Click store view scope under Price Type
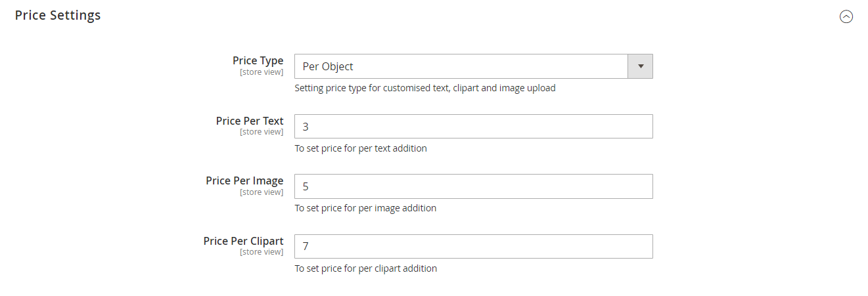The width and height of the screenshot is (868, 296). coord(262,72)
